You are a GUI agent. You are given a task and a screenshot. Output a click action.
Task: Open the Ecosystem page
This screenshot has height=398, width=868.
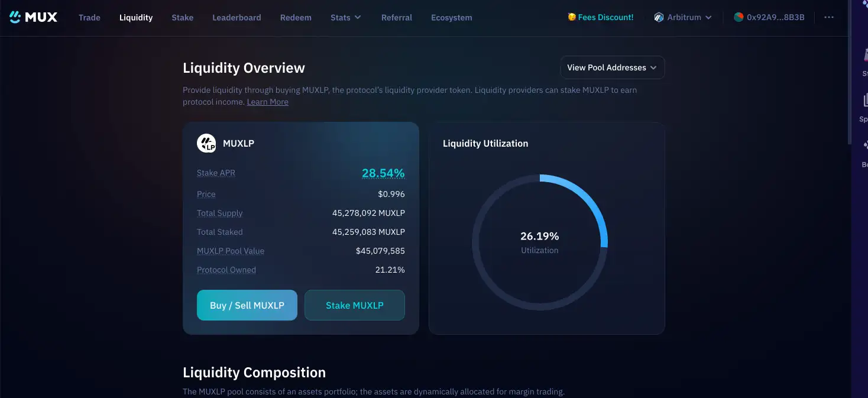coord(451,17)
